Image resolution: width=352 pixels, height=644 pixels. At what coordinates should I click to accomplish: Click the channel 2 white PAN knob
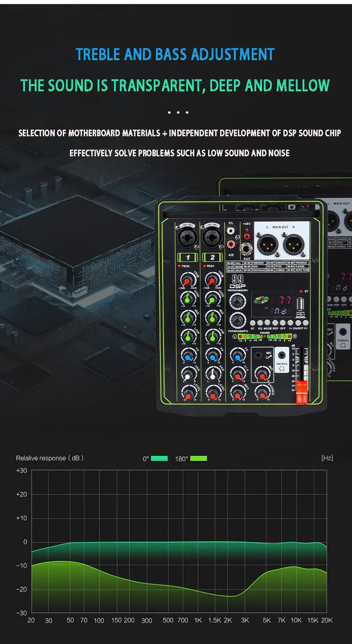click(x=213, y=374)
